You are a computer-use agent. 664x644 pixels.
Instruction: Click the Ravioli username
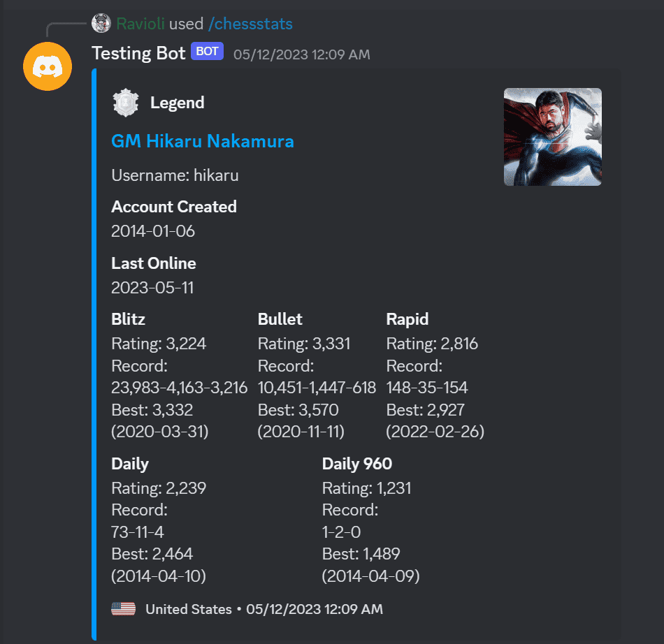coord(140,24)
